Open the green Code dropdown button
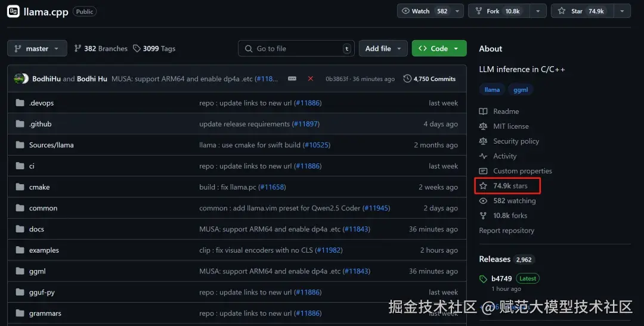Viewport: 644px width, 326px height. pyautogui.click(x=439, y=48)
